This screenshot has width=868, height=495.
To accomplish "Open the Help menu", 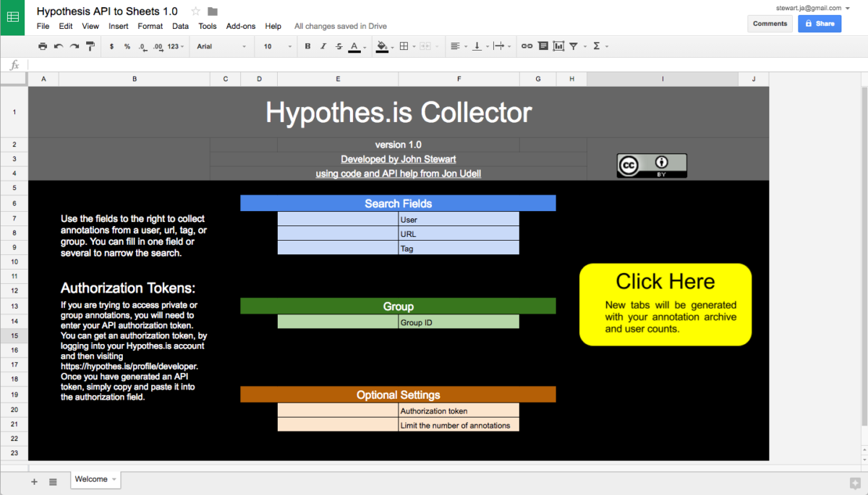I will click(273, 26).
